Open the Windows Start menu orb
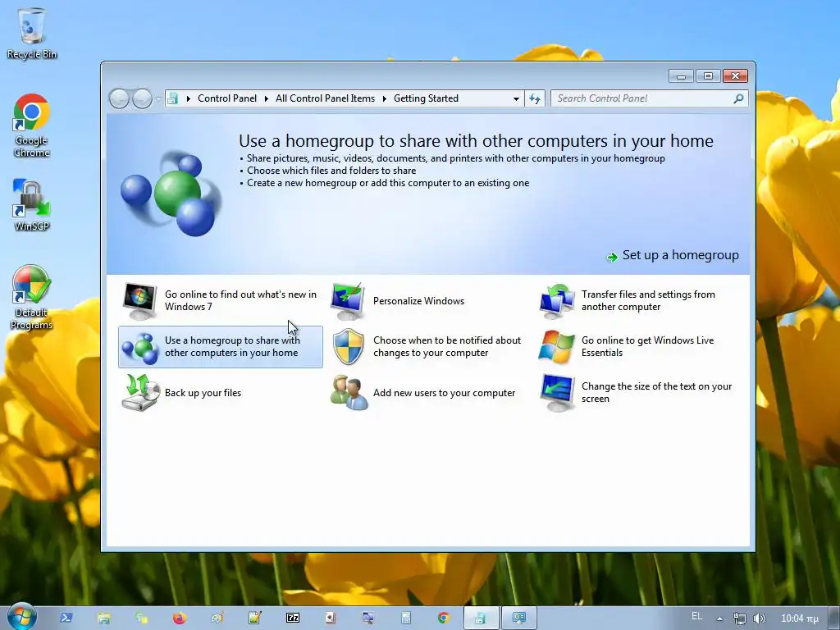 [x=21, y=617]
